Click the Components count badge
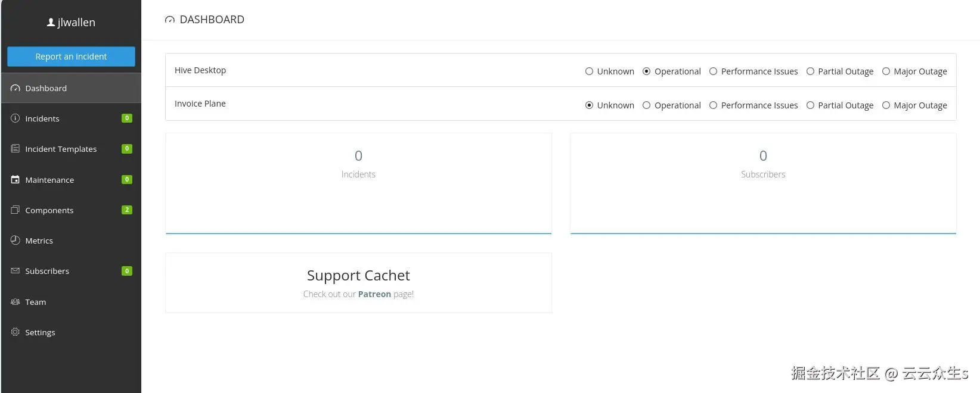This screenshot has height=393, width=980. (127, 210)
